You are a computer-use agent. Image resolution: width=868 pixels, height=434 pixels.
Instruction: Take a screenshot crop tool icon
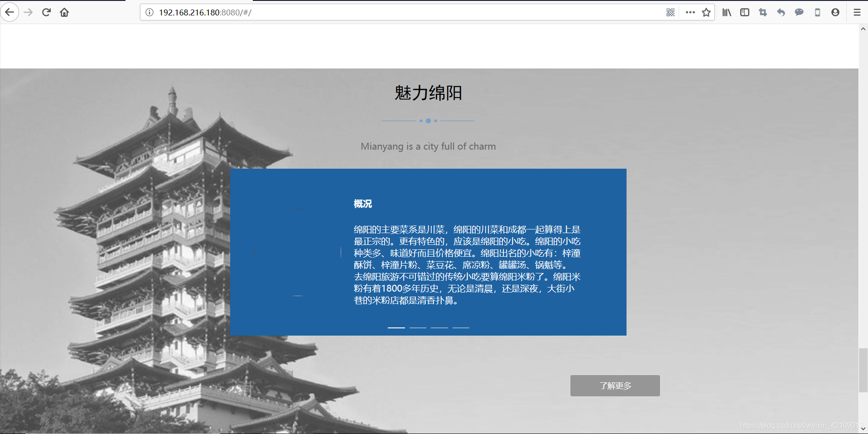pyautogui.click(x=763, y=12)
